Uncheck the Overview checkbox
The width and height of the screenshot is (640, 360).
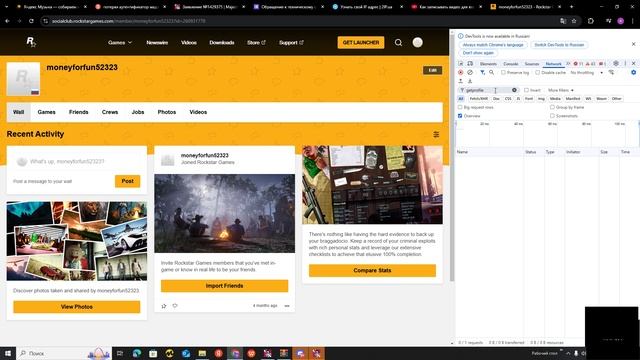click(460, 116)
